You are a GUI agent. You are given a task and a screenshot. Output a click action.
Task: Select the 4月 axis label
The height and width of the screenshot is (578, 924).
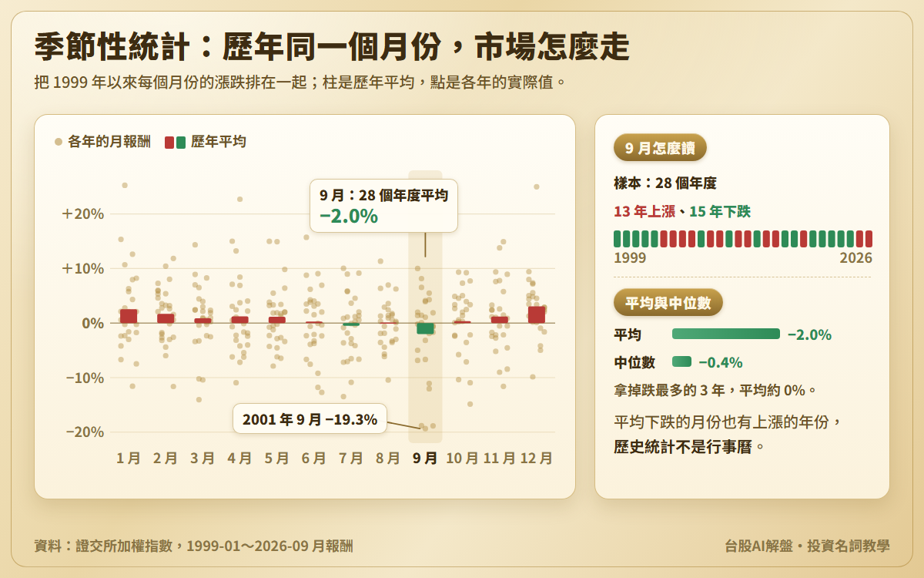point(239,458)
